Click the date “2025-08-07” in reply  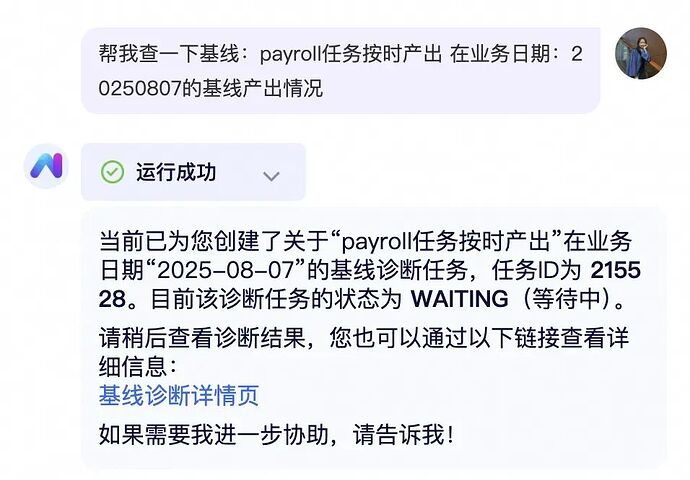(225, 270)
